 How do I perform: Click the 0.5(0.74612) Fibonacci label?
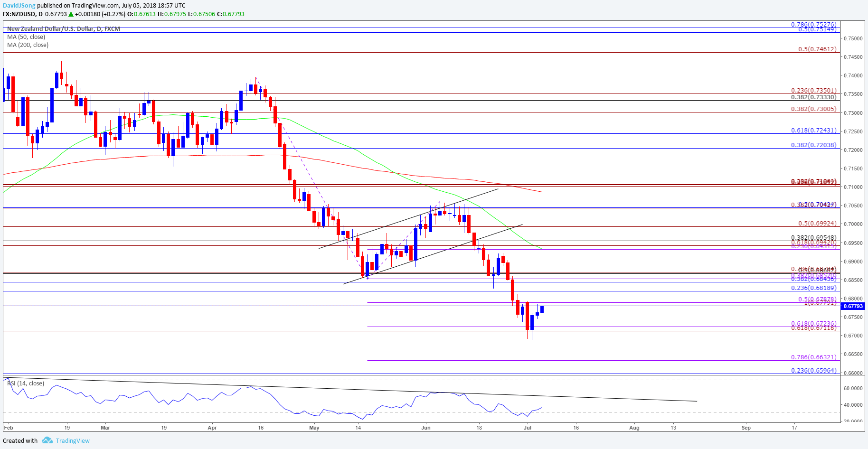click(817, 49)
